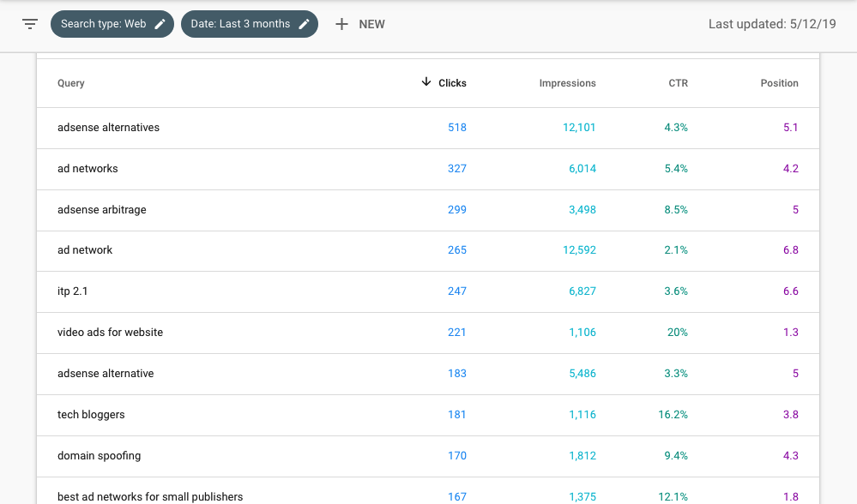Click the sort arrow next to Clicks

point(425,82)
